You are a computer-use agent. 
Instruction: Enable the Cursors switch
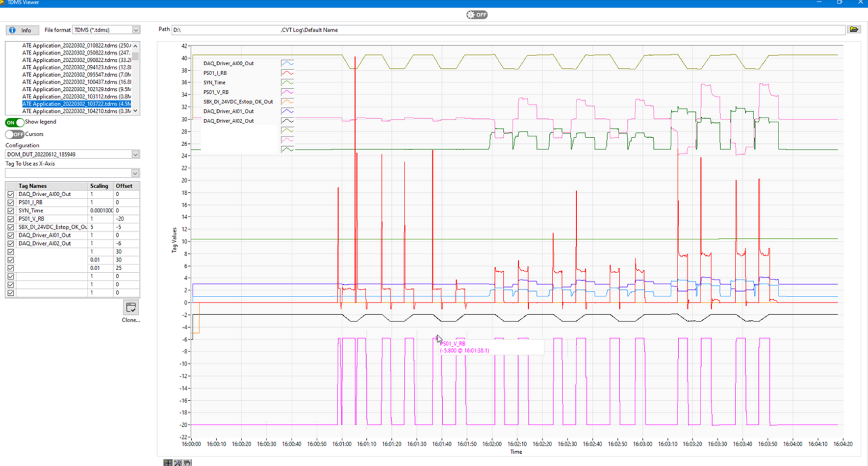14,134
